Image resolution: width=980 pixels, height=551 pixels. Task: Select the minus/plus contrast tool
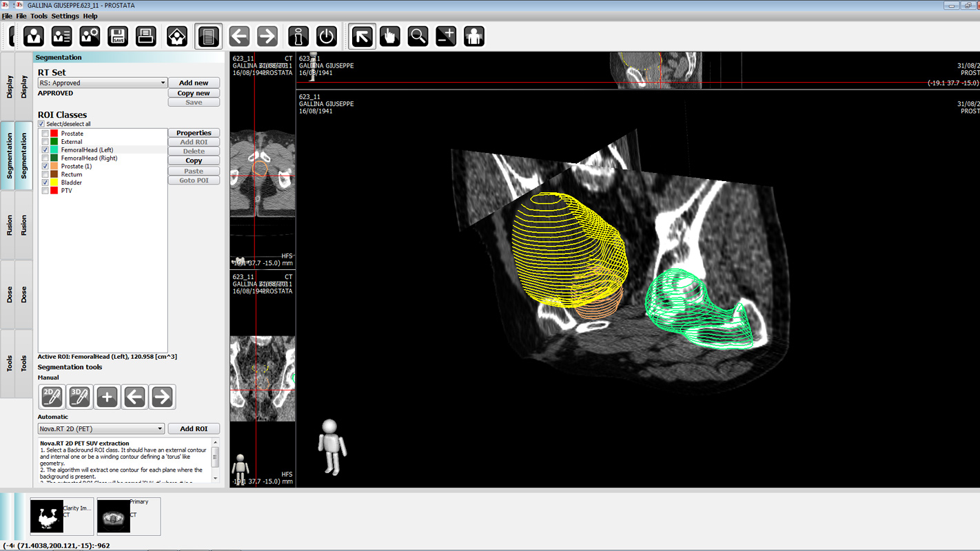(x=446, y=37)
